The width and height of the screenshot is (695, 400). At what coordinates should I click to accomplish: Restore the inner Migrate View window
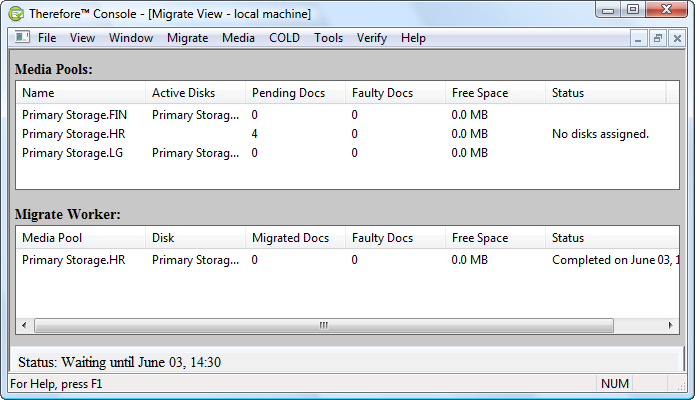(658, 39)
